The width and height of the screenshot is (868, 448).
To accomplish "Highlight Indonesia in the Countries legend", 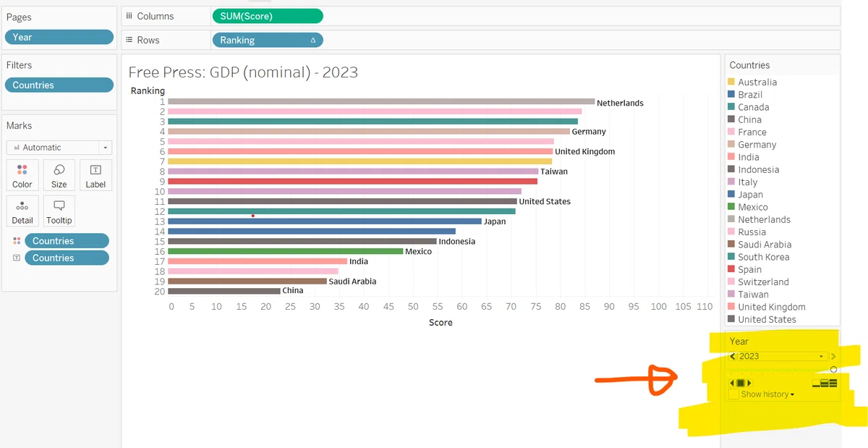I will point(759,169).
